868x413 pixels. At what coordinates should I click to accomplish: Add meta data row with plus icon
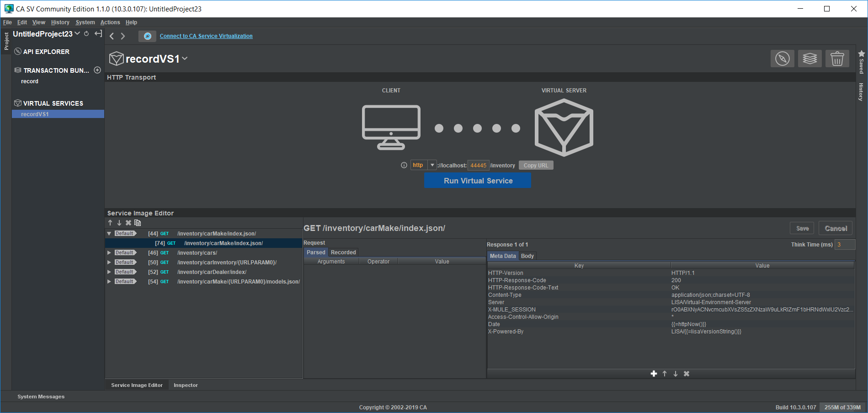654,374
